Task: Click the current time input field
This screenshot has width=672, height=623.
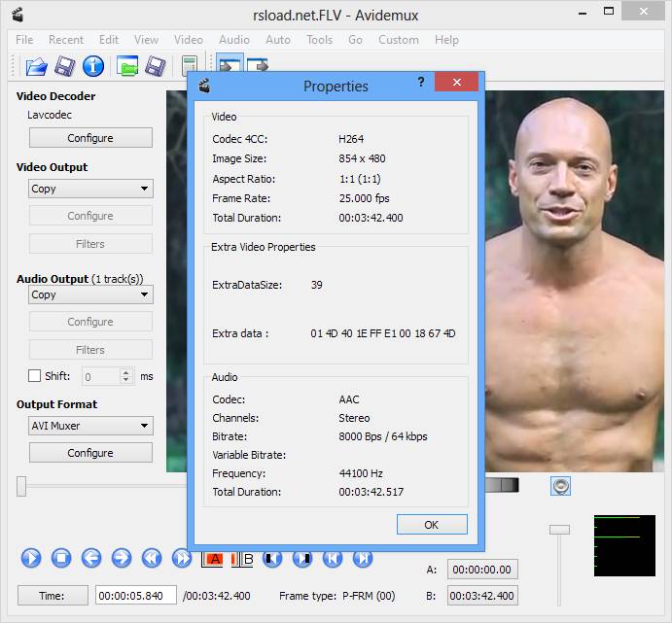Action: 136,596
